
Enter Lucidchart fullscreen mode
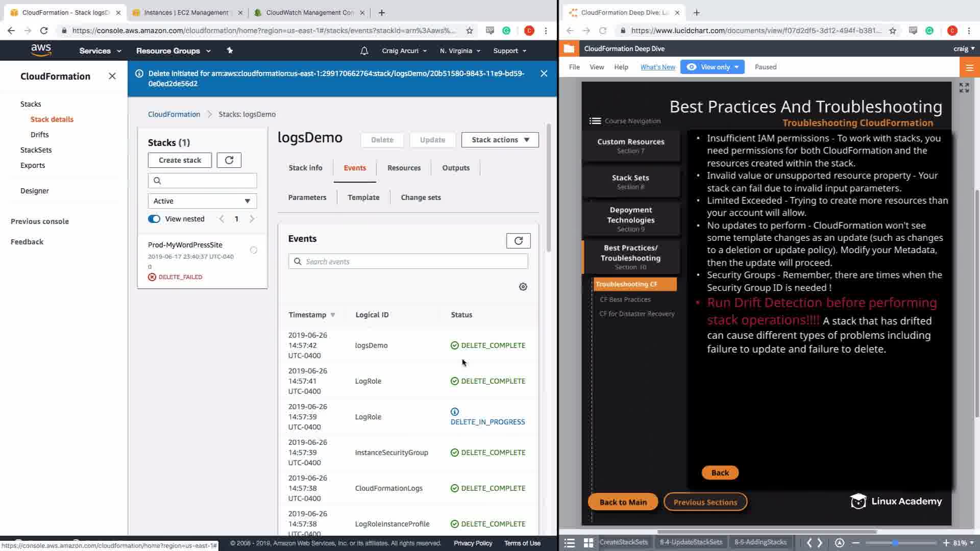click(x=964, y=88)
